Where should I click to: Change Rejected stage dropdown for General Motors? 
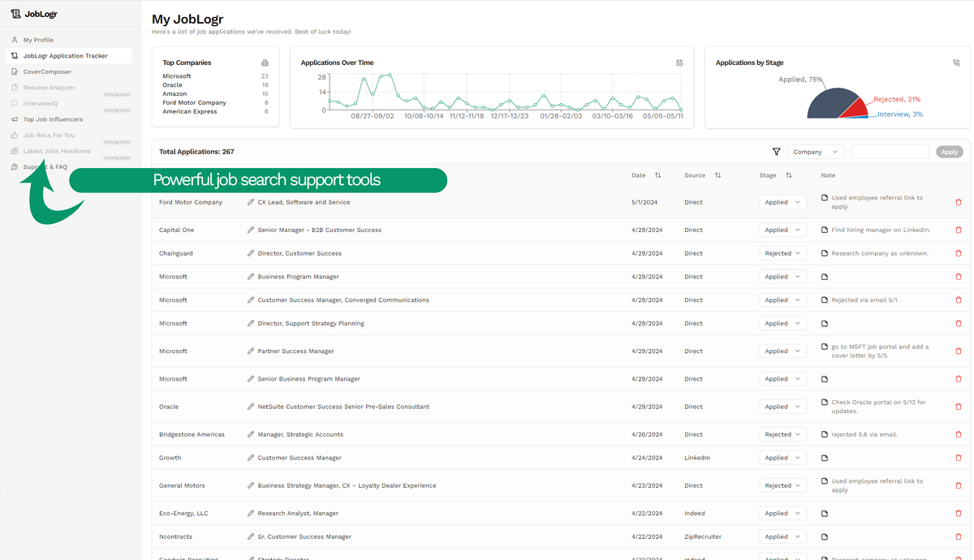(x=782, y=485)
